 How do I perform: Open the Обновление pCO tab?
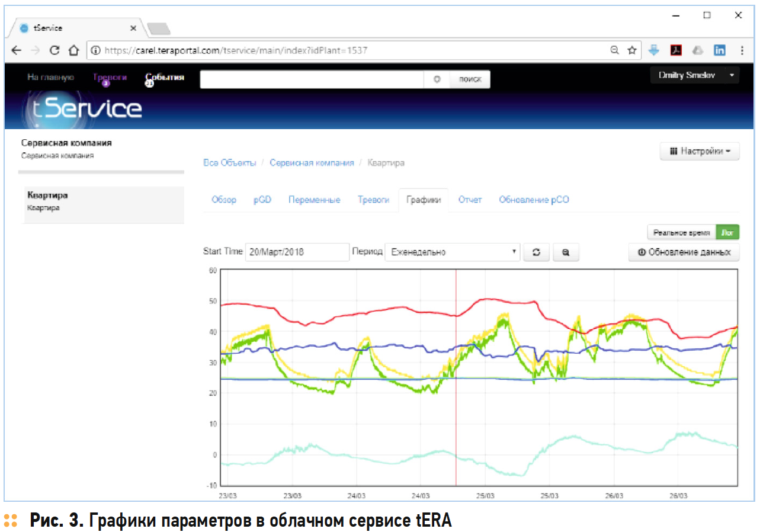tap(534, 200)
